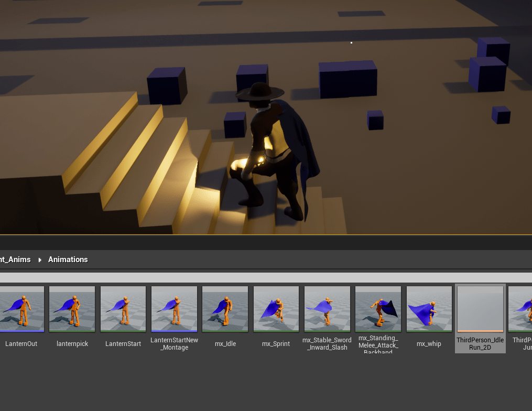The image size is (532, 411).
Task: Choose the mx_Sprint animation asset
Action: tap(276, 309)
